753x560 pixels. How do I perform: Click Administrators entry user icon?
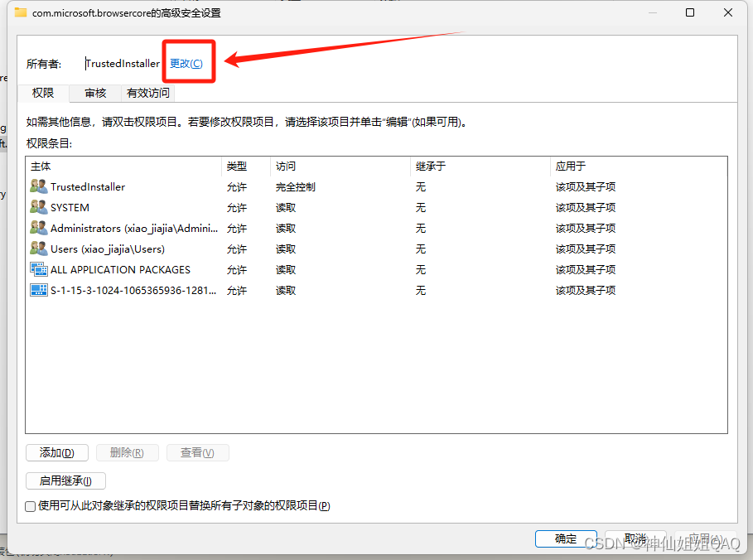click(x=38, y=228)
